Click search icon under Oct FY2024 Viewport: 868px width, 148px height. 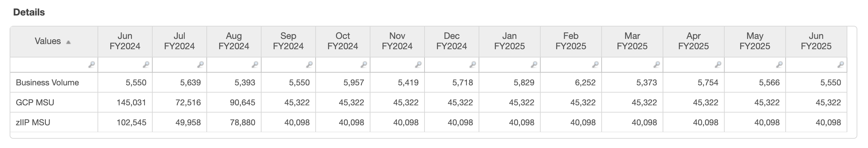click(x=364, y=64)
